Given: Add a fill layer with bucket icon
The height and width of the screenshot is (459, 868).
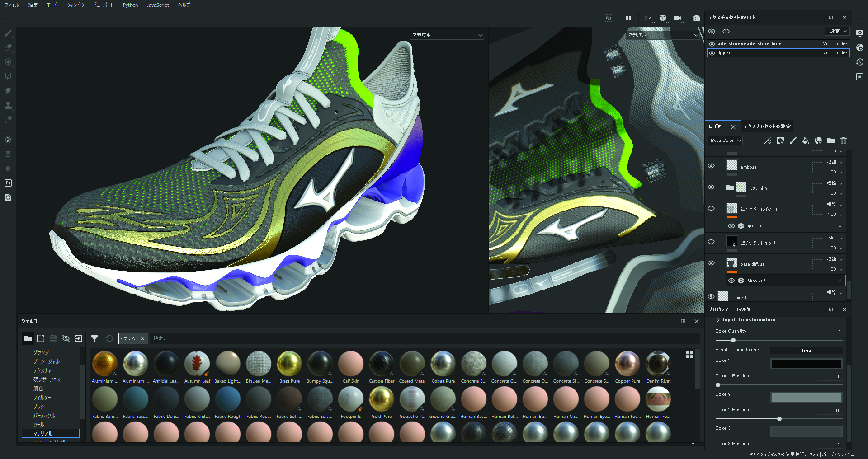Looking at the screenshot, I should coord(806,141).
